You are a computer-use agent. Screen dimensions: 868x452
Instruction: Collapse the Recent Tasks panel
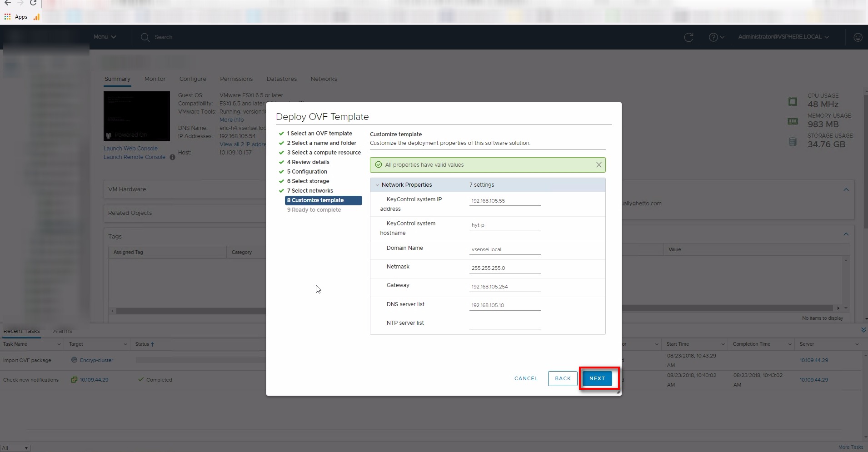pos(863,330)
